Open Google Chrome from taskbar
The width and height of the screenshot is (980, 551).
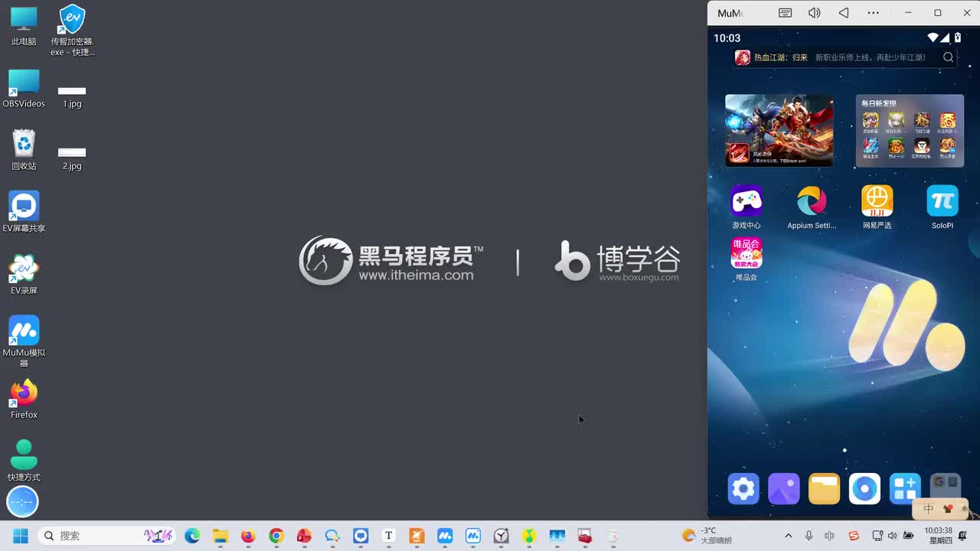276,536
